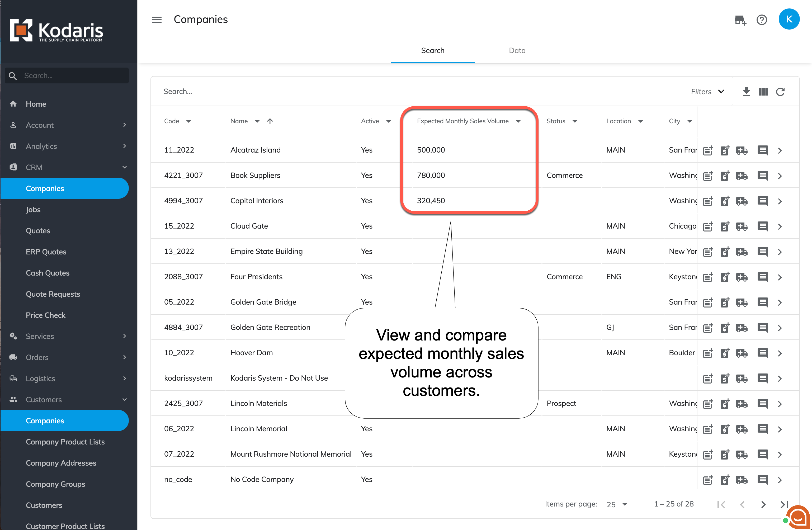Open the column chooser icon
This screenshot has width=812, height=530.
pyautogui.click(x=763, y=91)
